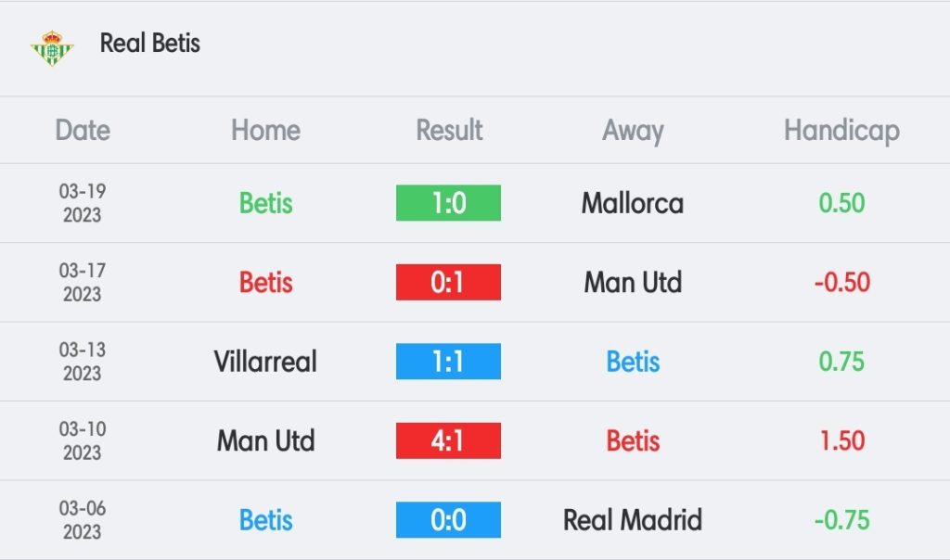The image size is (950, 560).
Task: Select the Home column header
Action: click(265, 130)
